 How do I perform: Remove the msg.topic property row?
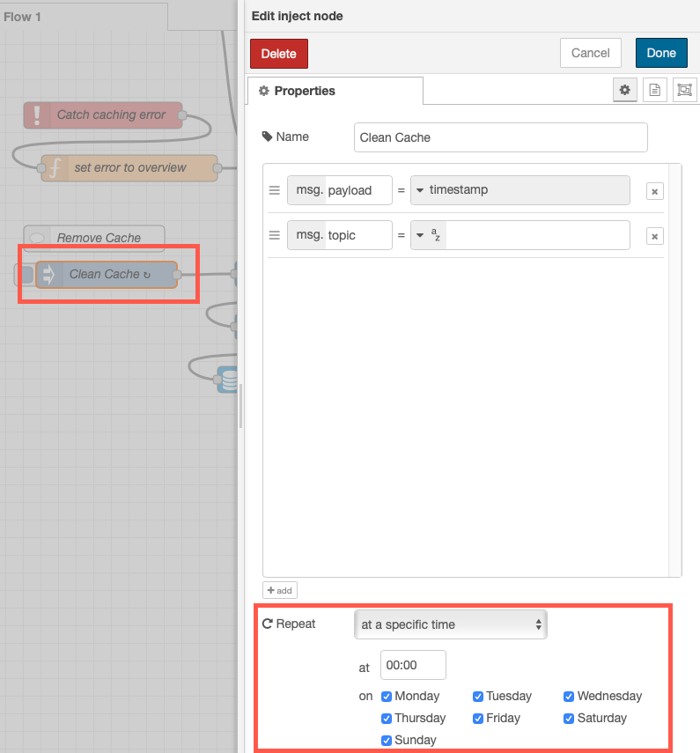654,236
